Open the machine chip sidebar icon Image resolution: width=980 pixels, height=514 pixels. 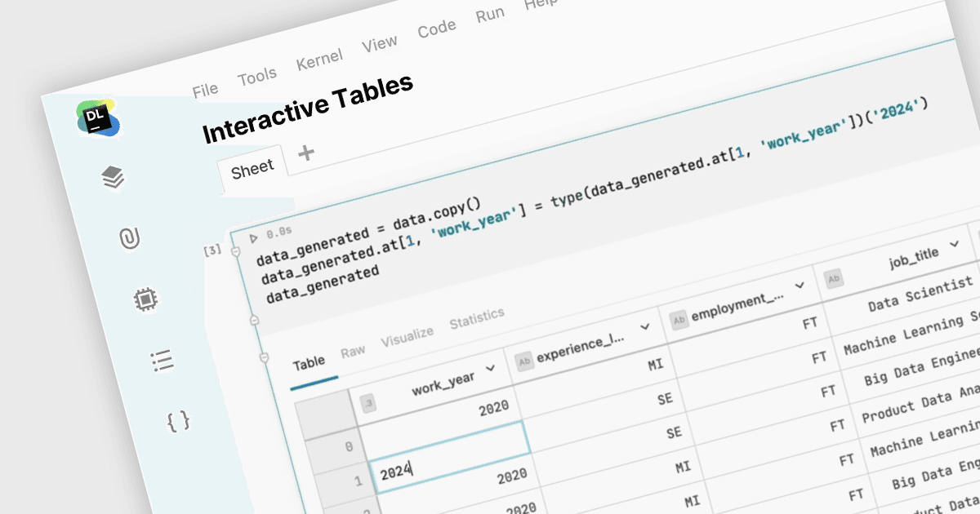(145, 299)
